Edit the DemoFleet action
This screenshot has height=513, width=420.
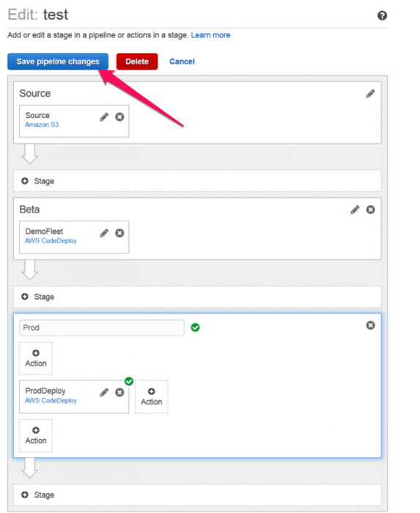(104, 232)
